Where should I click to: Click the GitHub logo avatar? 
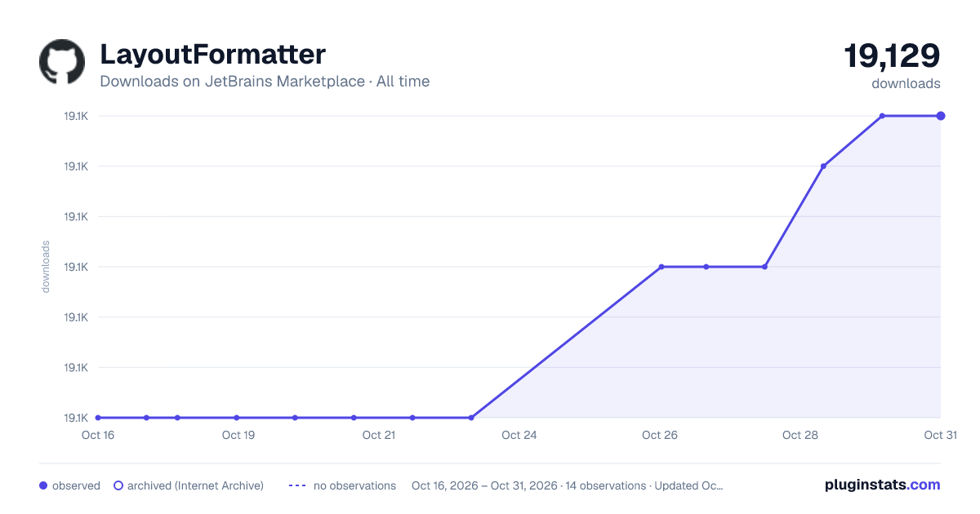point(62,62)
